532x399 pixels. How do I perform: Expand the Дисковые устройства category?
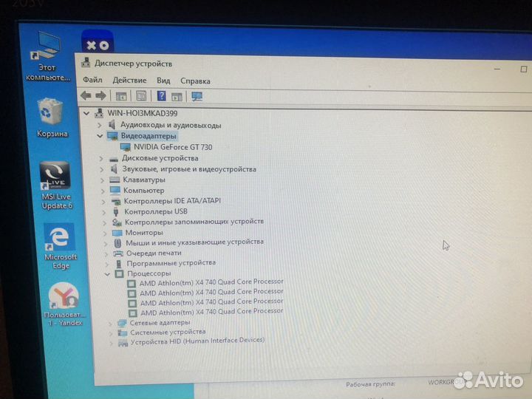(101, 158)
